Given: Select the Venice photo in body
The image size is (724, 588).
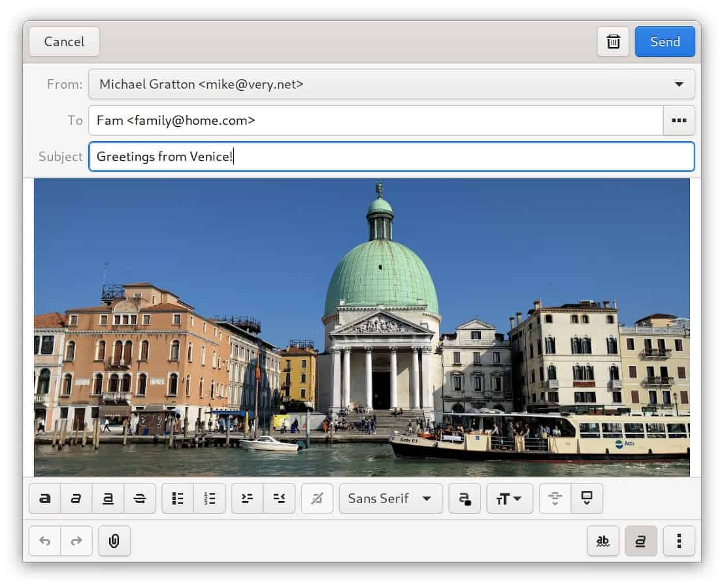Looking at the screenshot, I should 362,327.
